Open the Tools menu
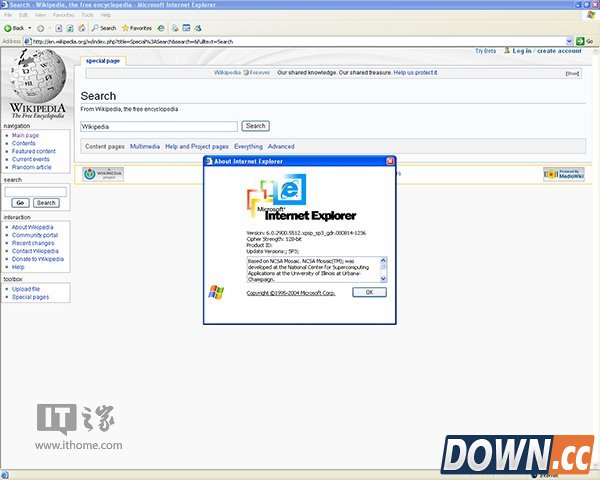 [x=88, y=16]
